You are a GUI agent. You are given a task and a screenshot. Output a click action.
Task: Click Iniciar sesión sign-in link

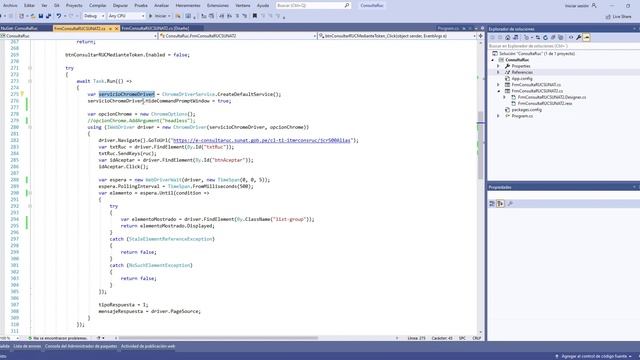tap(577, 6)
